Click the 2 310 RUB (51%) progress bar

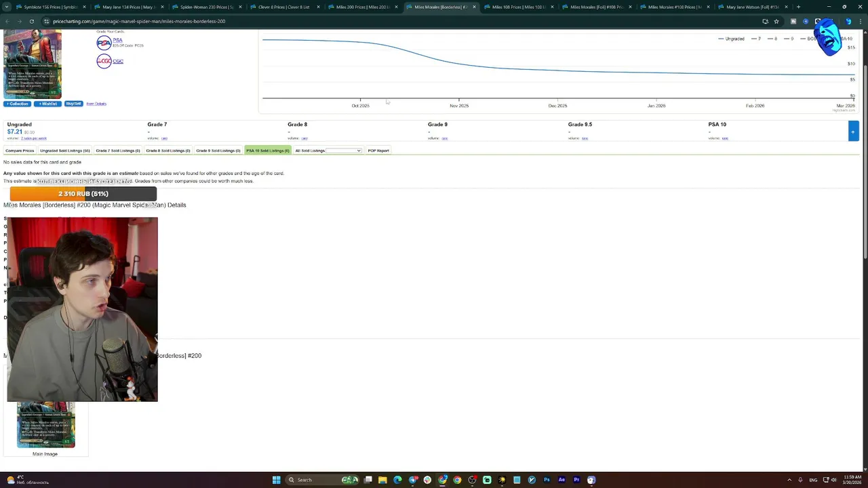pyautogui.click(x=83, y=194)
